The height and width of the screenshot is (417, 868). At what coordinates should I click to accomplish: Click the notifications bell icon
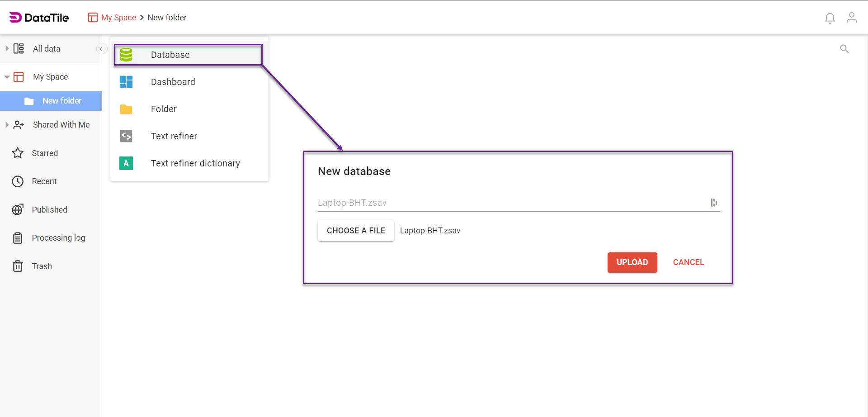pyautogui.click(x=830, y=18)
